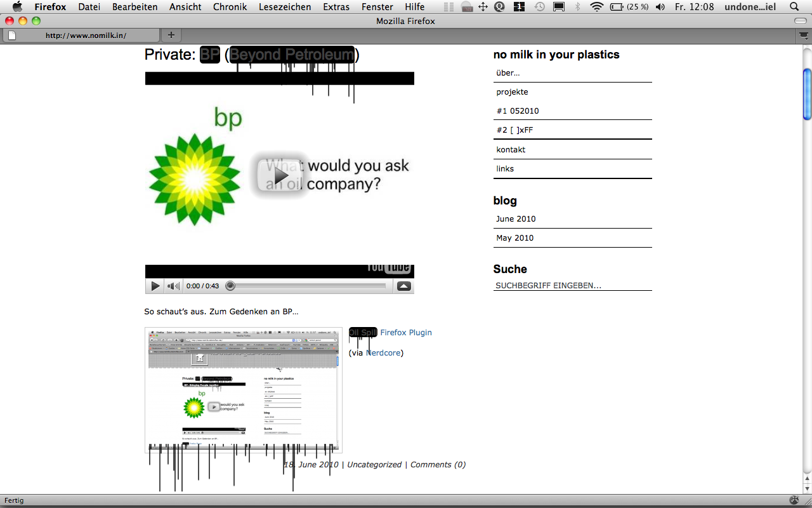812x508 pixels.
Task: Open the Nerdcore link
Action: (x=383, y=352)
